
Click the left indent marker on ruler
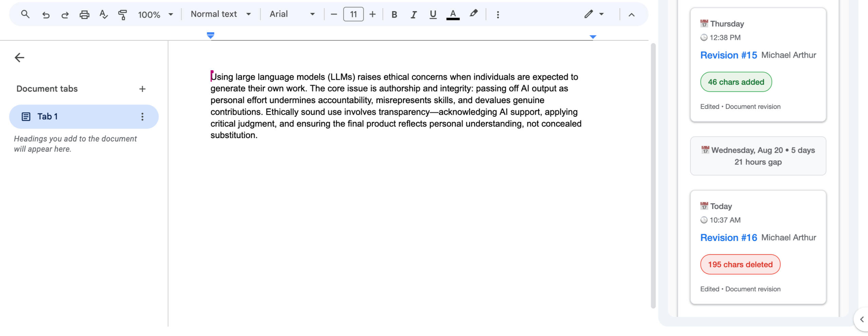click(210, 35)
